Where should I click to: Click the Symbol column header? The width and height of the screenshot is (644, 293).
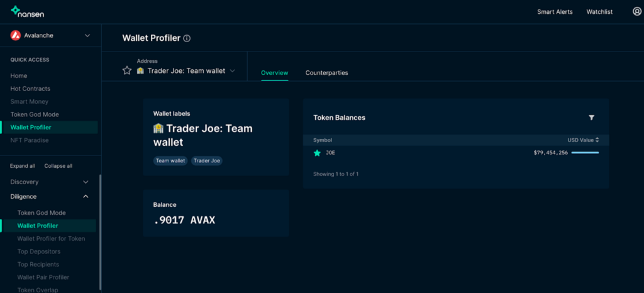[323, 140]
